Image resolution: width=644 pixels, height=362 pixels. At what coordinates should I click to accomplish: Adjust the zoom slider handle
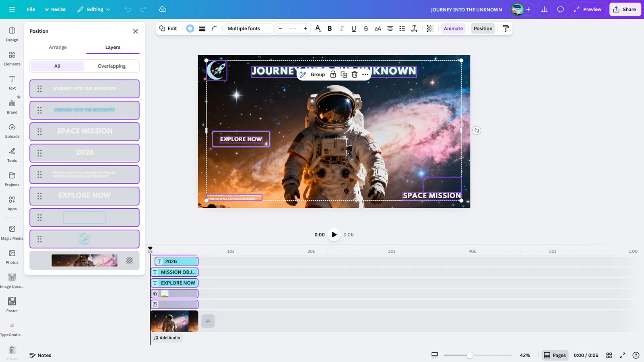click(x=470, y=355)
